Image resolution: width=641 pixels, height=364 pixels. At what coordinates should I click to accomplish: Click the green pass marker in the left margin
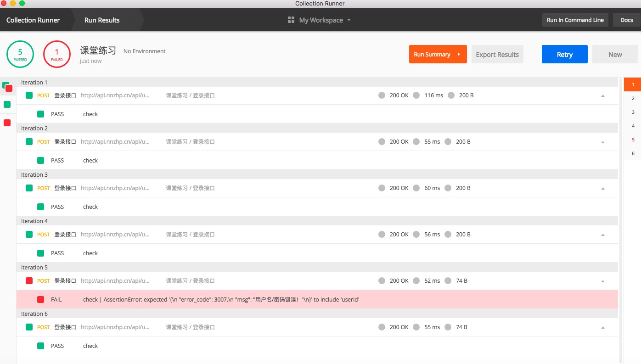point(7,104)
